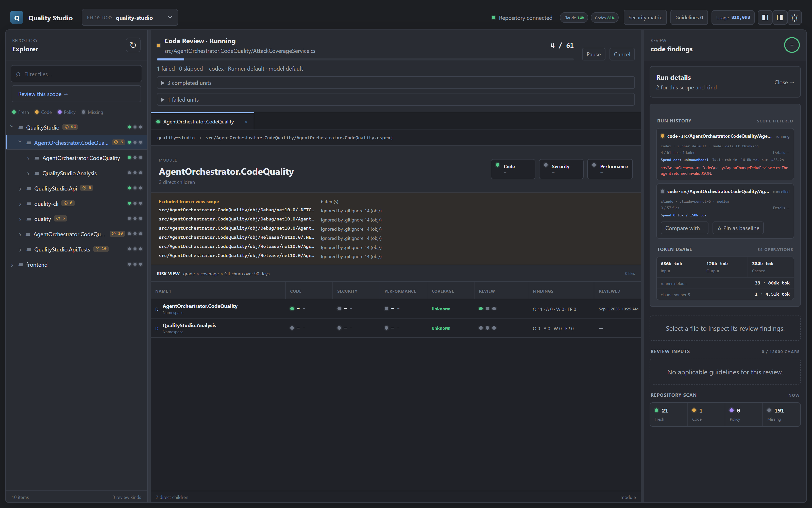Switch theme with the sun icon
Image resolution: width=812 pixels, height=508 pixels.
(794, 18)
